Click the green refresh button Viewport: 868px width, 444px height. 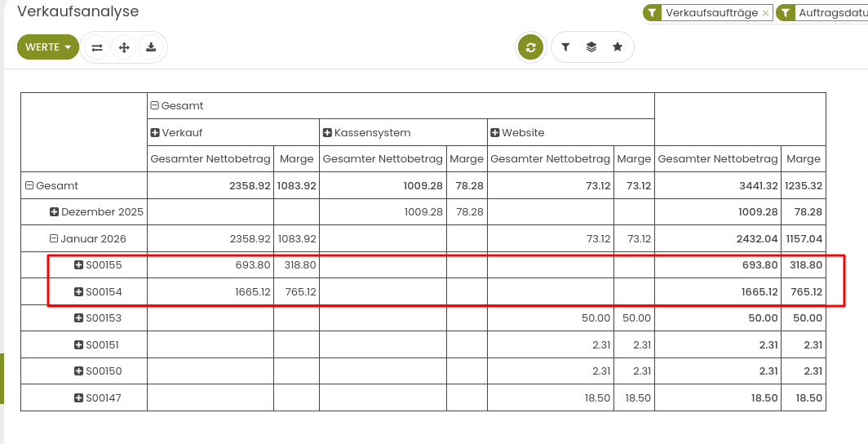point(530,47)
